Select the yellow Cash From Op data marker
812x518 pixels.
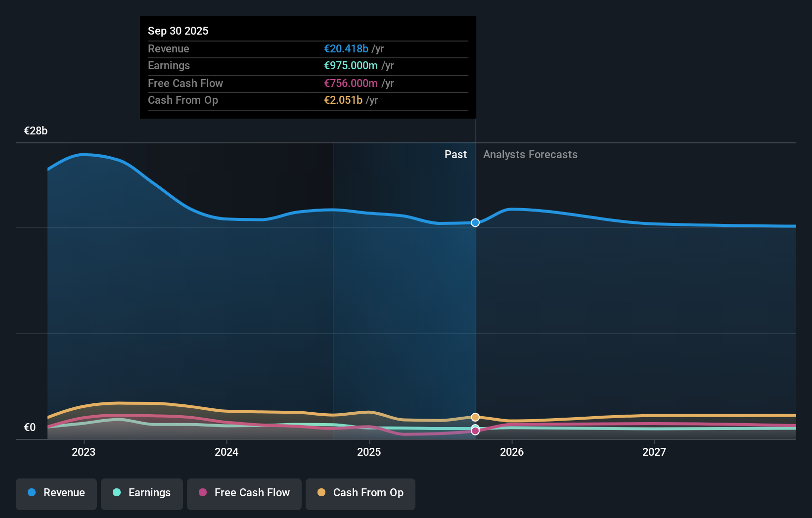[x=475, y=417]
